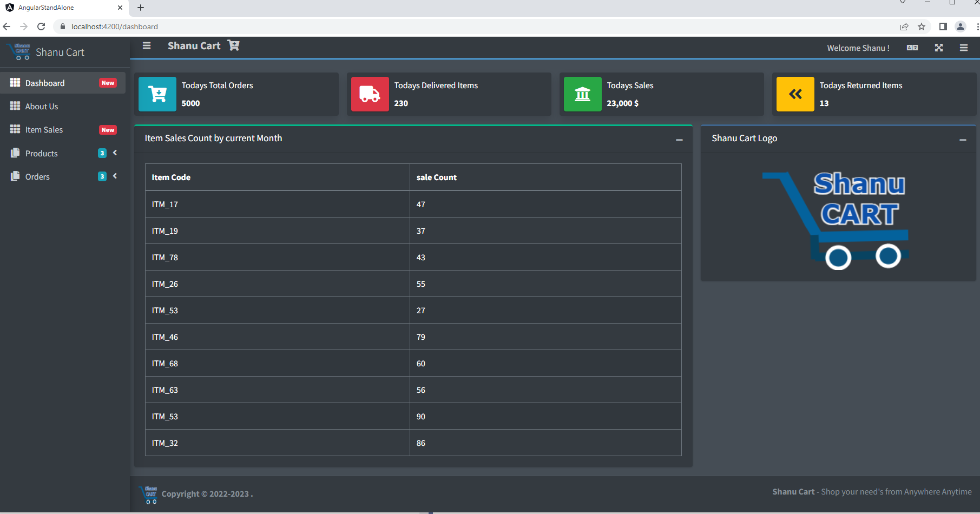980x514 pixels.
Task: Click the red truck Delivered Items icon
Action: (370, 94)
